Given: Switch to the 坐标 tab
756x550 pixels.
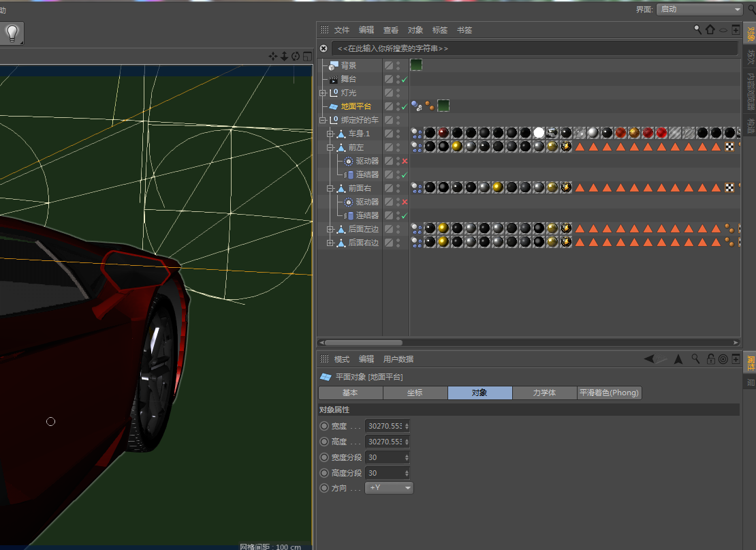Looking at the screenshot, I should 415,393.
